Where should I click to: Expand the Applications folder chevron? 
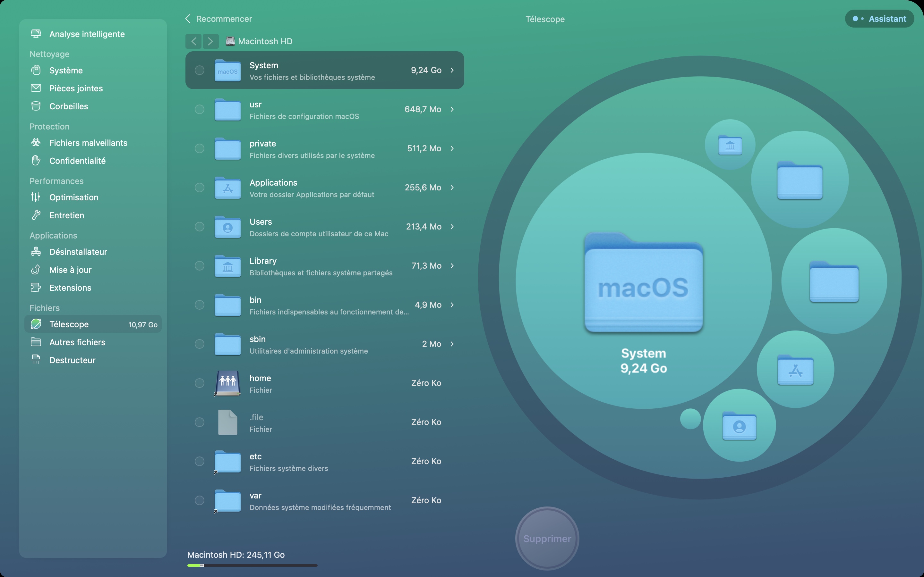tap(452, 188)
